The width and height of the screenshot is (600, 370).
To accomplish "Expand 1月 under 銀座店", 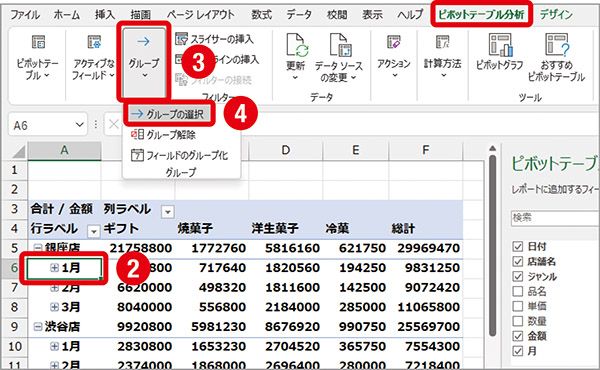I will coord(54,268).
